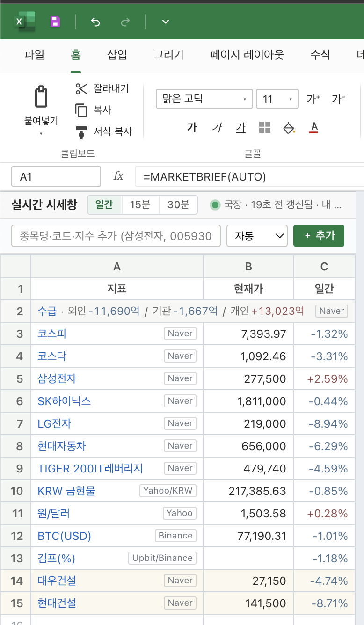Switch to the 삽입 ribbon tab
The height and width of the screenshot is (625, 364).
point(117,55)
